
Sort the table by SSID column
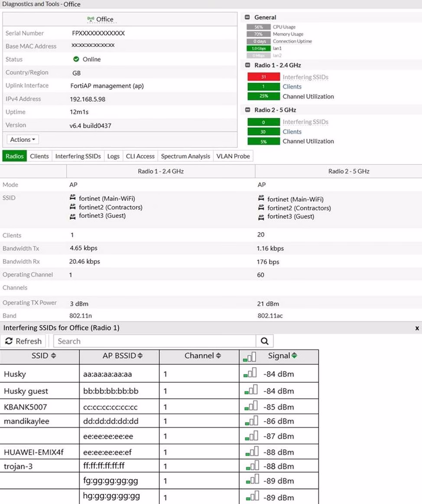coord(43,356)
